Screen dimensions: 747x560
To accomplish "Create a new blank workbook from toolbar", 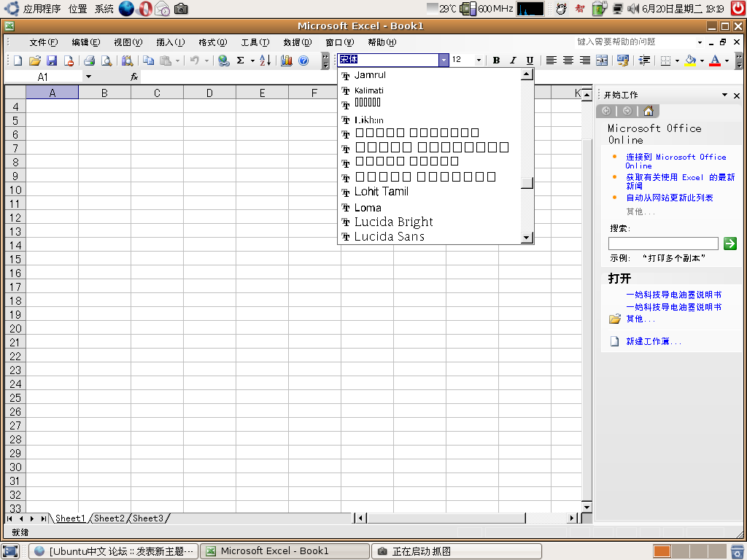I will pyautogui.click(x=18, y=61).
